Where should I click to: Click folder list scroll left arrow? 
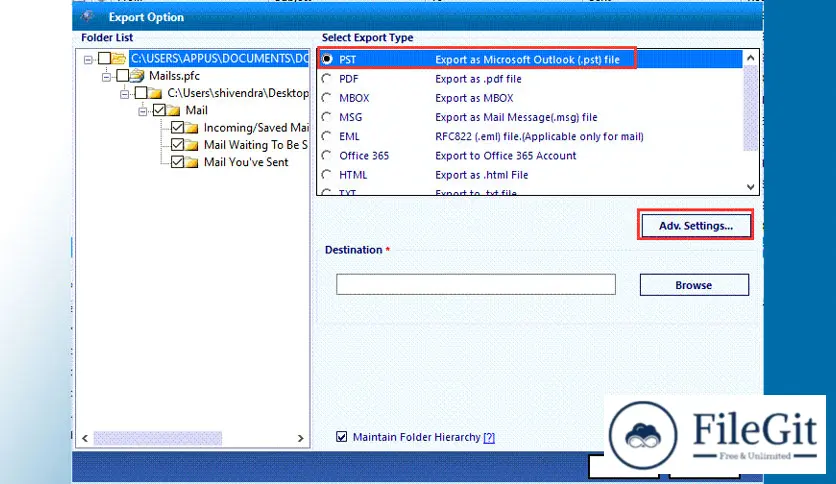tap(85, 438)
